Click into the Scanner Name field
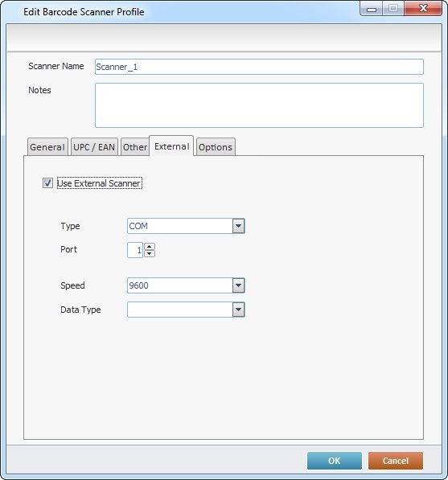This screenshot has height=480, width=448. click(x=259, y=67)
